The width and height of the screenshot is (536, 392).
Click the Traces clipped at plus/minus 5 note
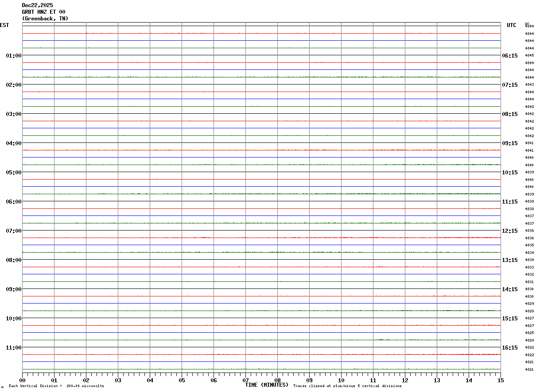point(347,386)
